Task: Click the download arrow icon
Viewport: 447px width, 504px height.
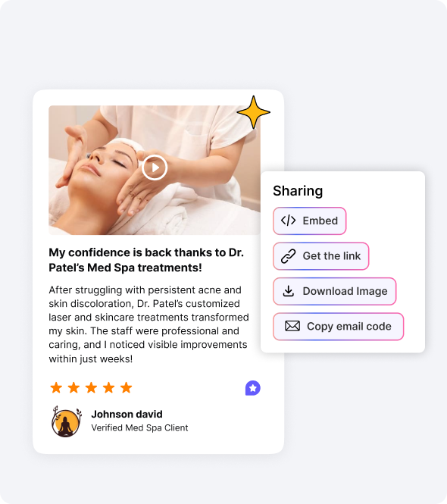Action: (289, 291)
